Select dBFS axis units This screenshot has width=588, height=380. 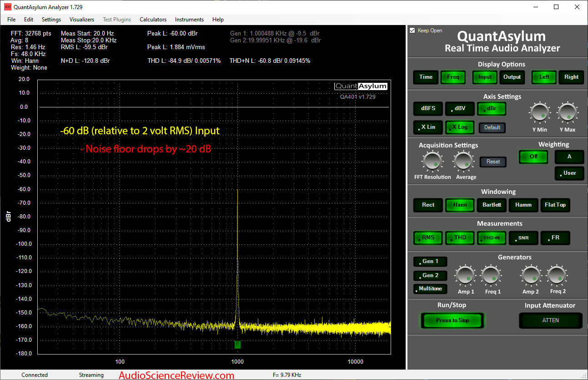point(428,108)
